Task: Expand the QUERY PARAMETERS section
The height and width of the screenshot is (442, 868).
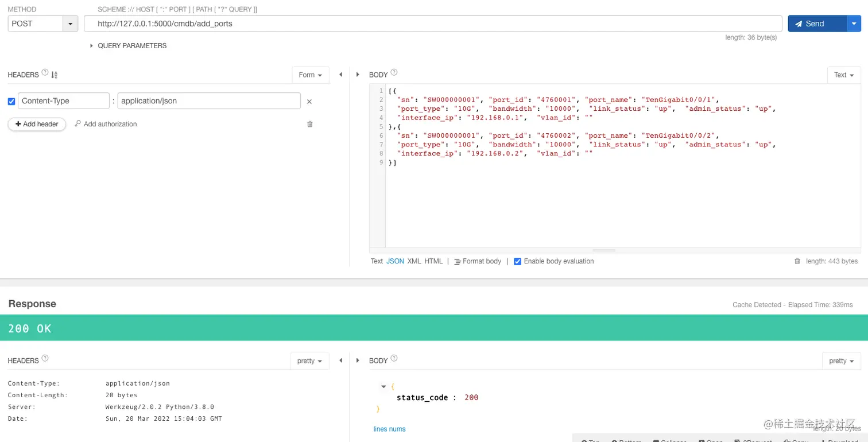Action: tap(128, 46)
